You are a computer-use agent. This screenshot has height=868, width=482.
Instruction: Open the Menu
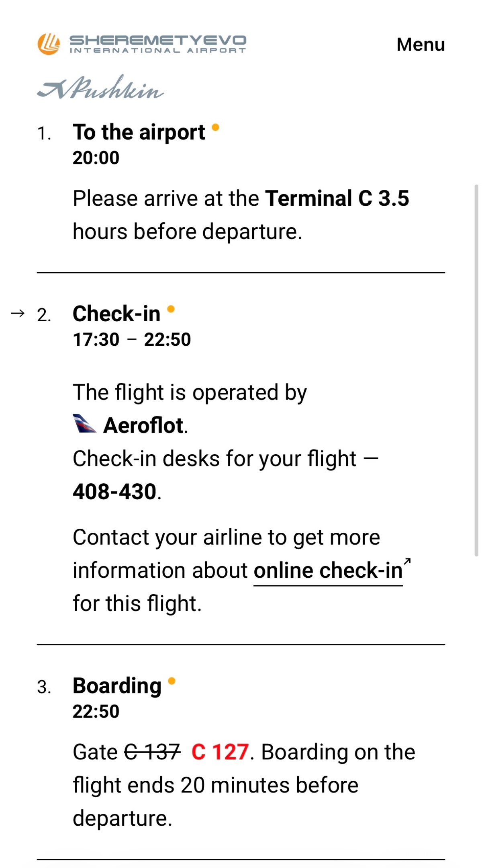click(420, 44)
